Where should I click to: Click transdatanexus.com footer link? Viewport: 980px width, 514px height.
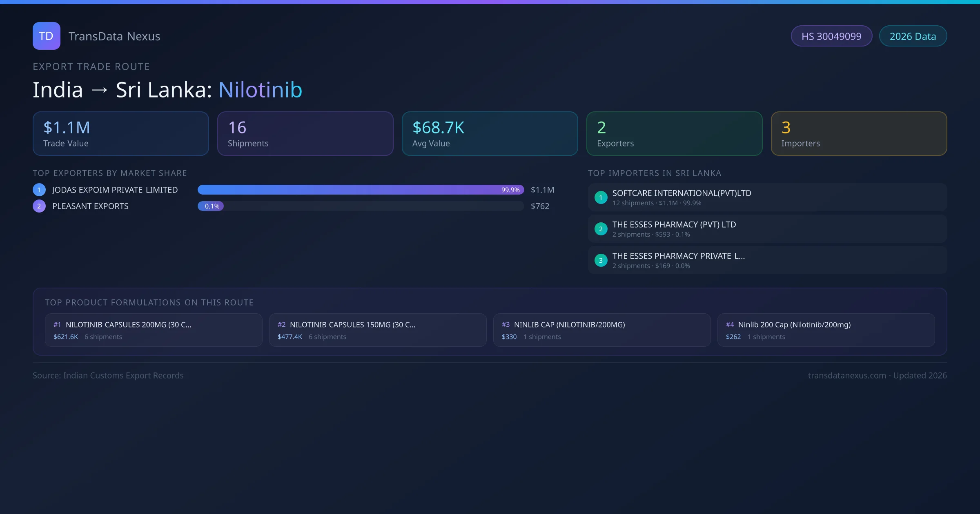pos(846,375)
